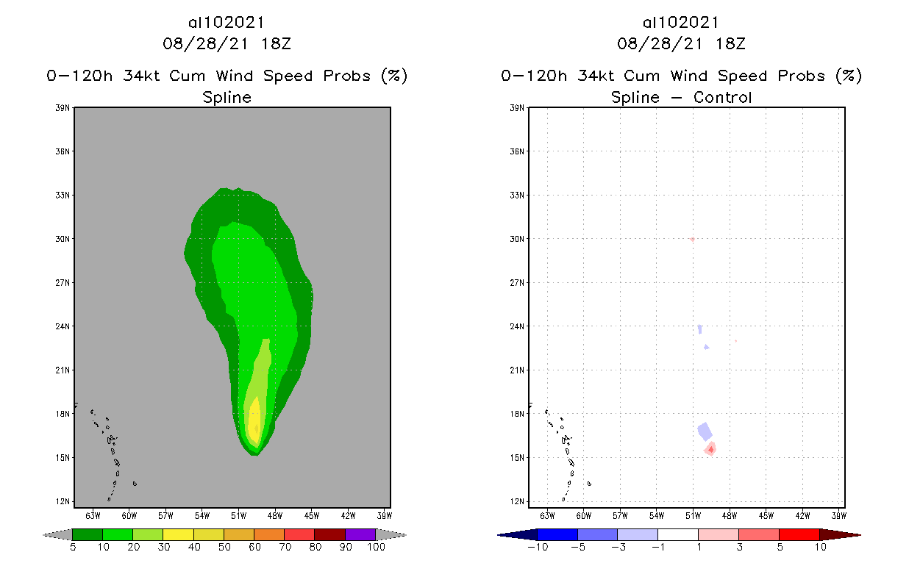The height and width of the screenshot is (588, 909).
Task: Click the orange 60-70 legend swatch
Action: click(x=269, y=534)
